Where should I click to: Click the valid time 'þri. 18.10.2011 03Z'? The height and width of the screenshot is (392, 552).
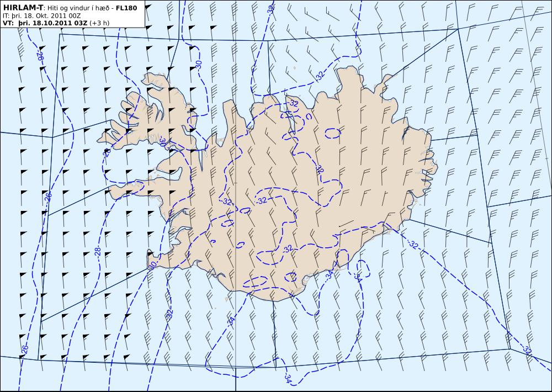[x=53, y=23]
